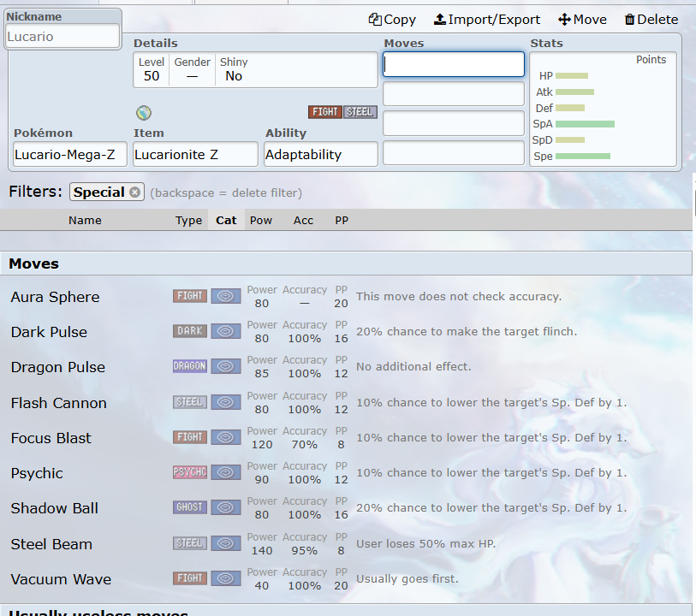The width and height of the screenshot is (696, 616).
Task: Click the FIGHT type icon for Aura Sphere
Action: [190, 296]
